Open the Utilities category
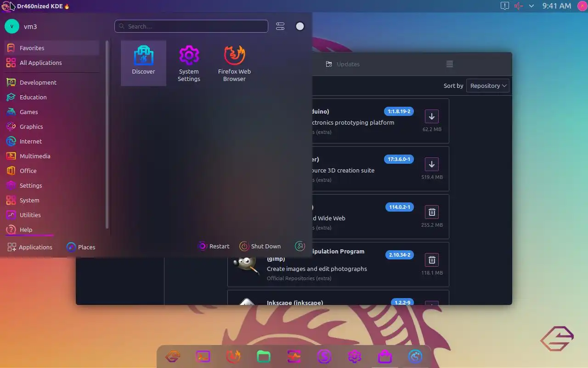This screenshot has width=588, height=368. 51,215
